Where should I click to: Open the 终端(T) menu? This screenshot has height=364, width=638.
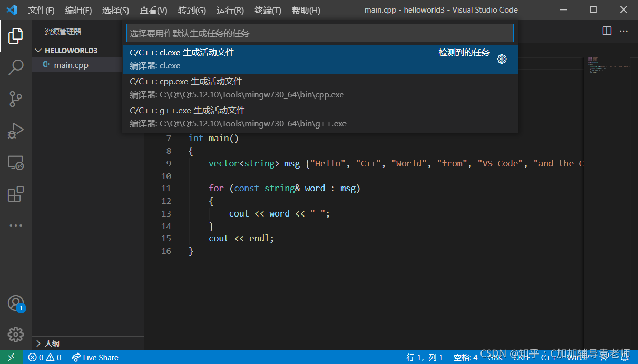(x=268, y=10)
